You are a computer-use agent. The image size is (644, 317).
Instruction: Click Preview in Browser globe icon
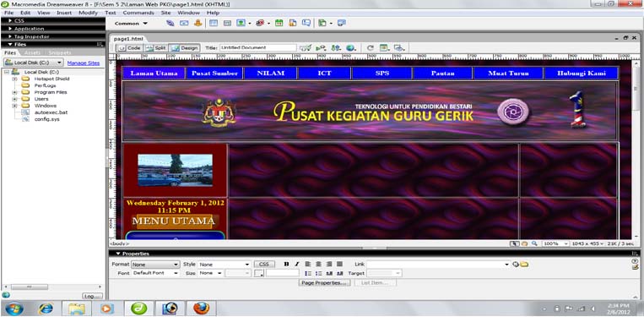[x=350, y=48]
